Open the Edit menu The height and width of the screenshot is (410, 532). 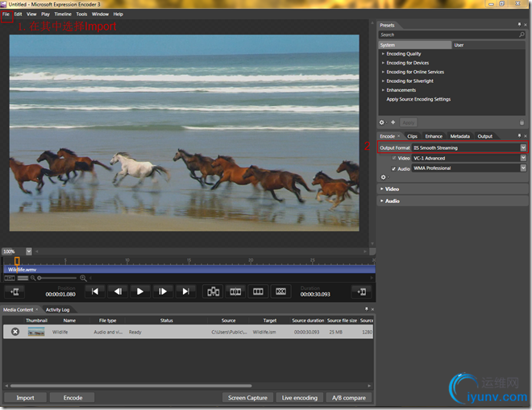coord(18,14)
